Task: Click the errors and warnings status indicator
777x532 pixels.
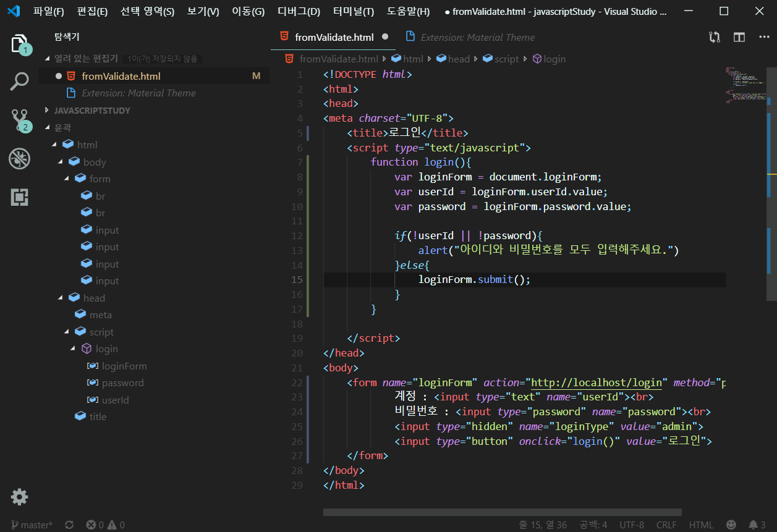Action: (x=106, y=525)
